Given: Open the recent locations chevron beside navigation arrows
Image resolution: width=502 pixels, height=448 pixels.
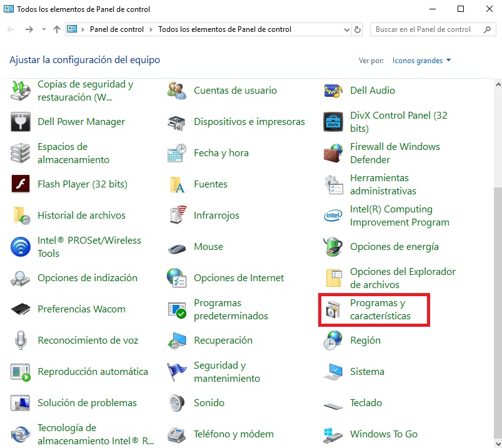Looking at the screenshot, I should coord(44,29).
